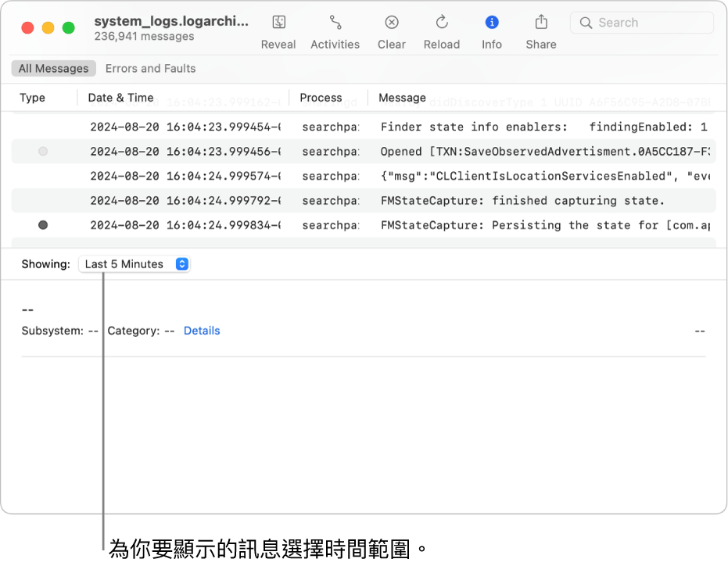Viewport: 728px width, 566px height.
Task: Click the Category label in detail pane
Action: coord(133,331)
